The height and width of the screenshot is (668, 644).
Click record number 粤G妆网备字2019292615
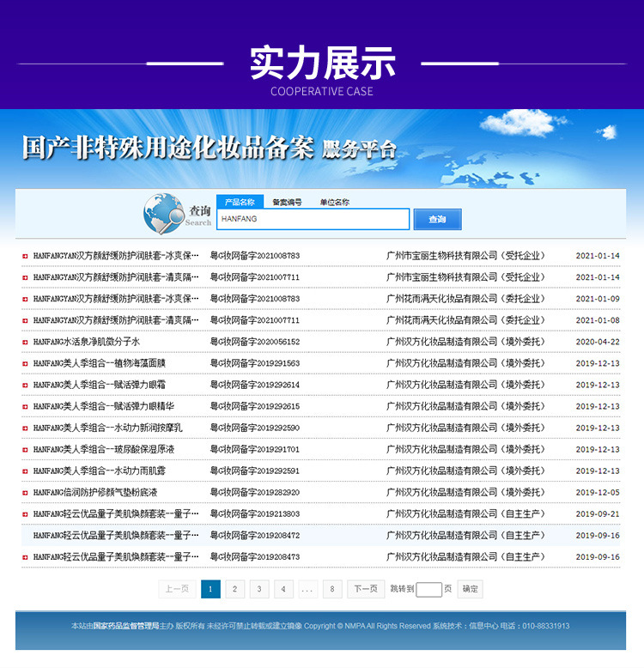[x=255, y=406]
